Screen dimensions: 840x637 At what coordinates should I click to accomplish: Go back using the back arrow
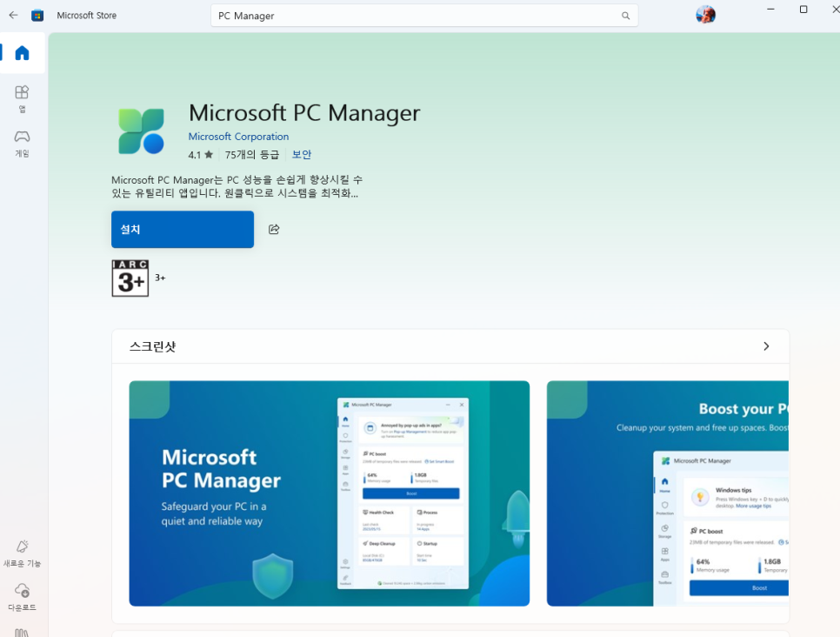[x=13, y=15]
